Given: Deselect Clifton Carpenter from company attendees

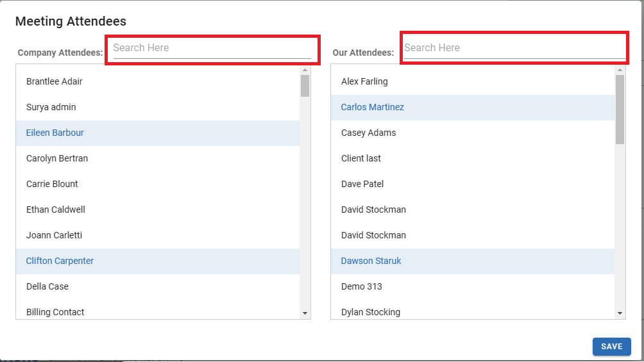Looking at the screenshot, I should [x=60, y=261].
